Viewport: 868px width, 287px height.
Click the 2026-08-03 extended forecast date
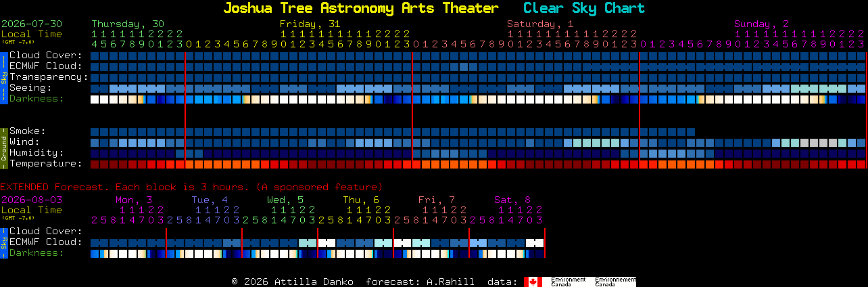coord(32,200)
